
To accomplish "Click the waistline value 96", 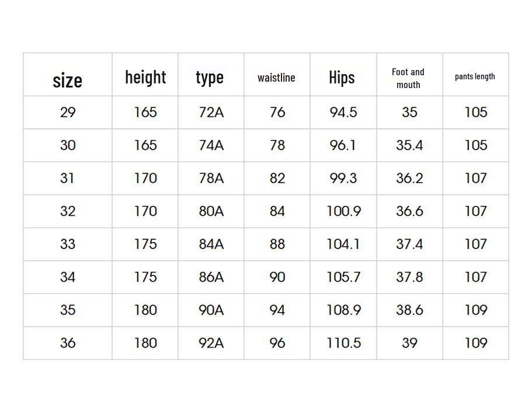I will pyautogui.click(x=277, y=343).
